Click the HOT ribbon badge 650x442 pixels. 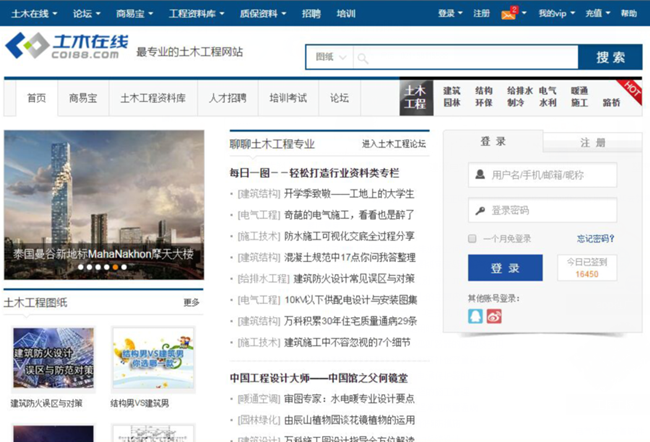point(631,91)
